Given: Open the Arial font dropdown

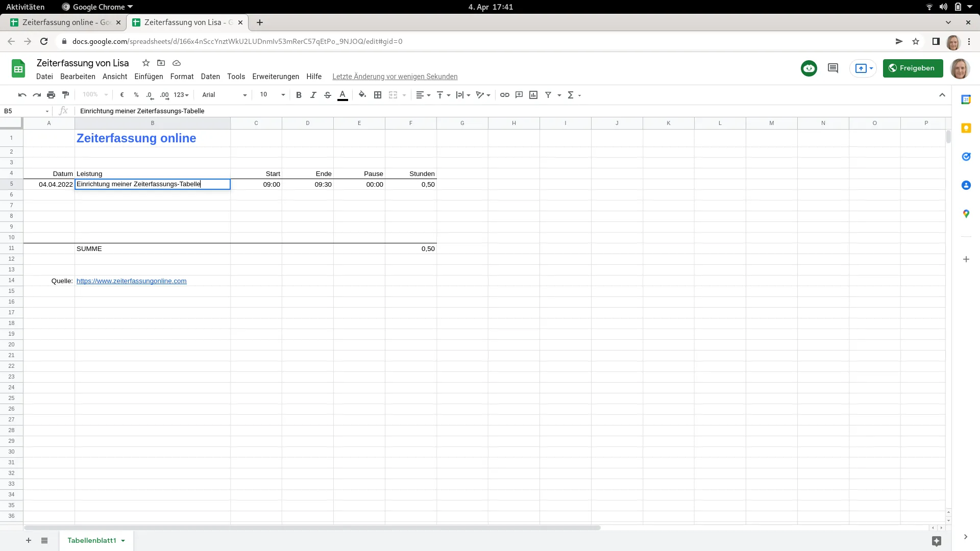Looking at the screenshot, I should pyautogui.click(x=224, y=95).
